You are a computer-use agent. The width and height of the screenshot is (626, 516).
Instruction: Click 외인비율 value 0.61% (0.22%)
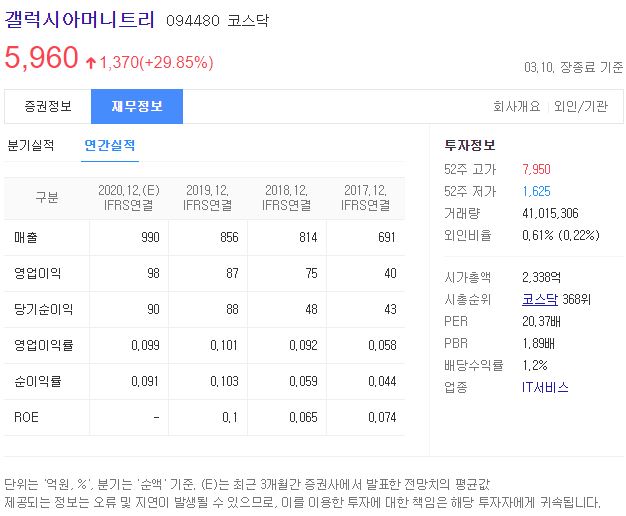pos(561,235)
